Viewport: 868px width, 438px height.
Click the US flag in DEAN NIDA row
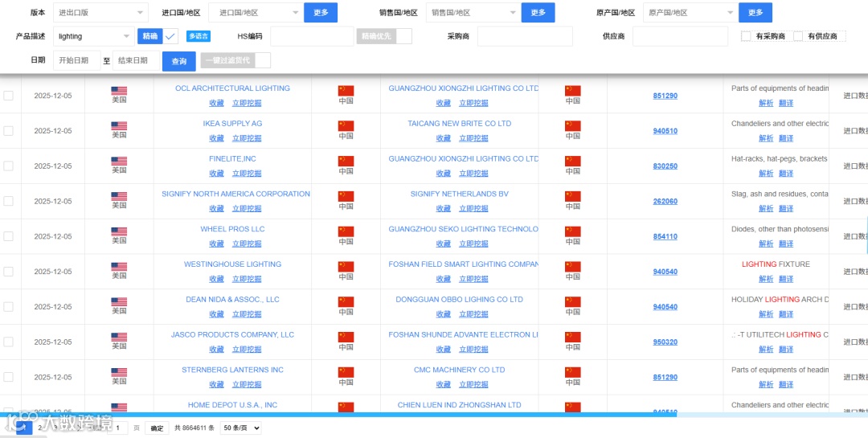pyautogui.click(x=119, y=302)
